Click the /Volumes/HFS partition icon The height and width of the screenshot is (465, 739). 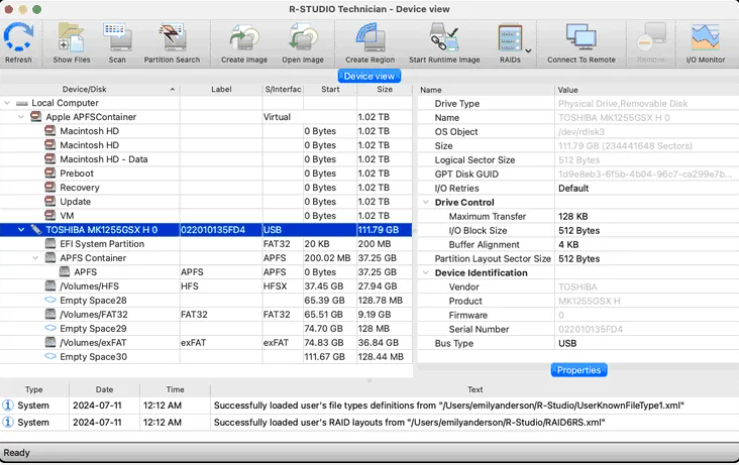pos(50,286)
